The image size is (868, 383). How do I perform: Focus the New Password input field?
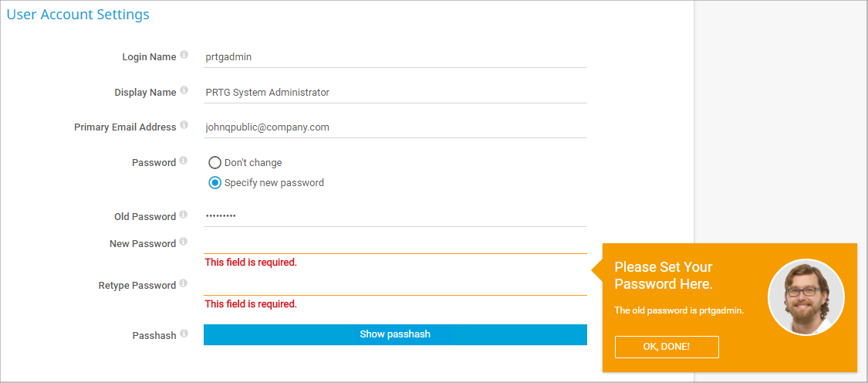(x=395, y=243)
